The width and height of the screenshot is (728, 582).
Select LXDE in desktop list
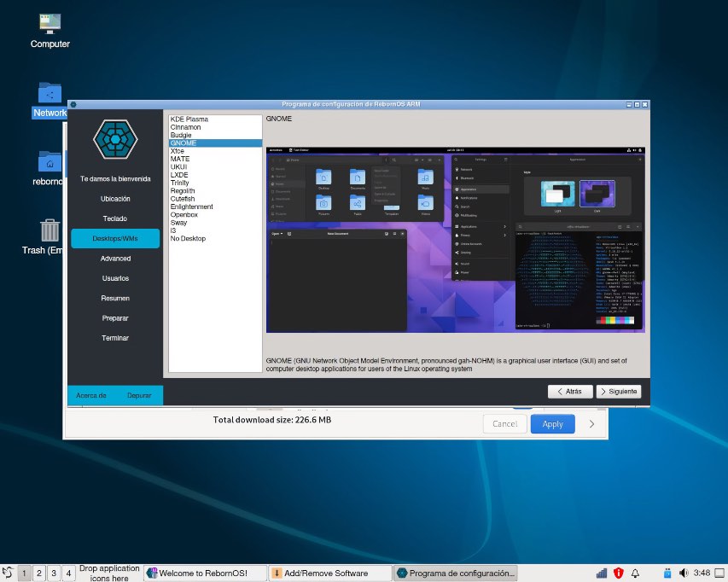click(215, 175)
